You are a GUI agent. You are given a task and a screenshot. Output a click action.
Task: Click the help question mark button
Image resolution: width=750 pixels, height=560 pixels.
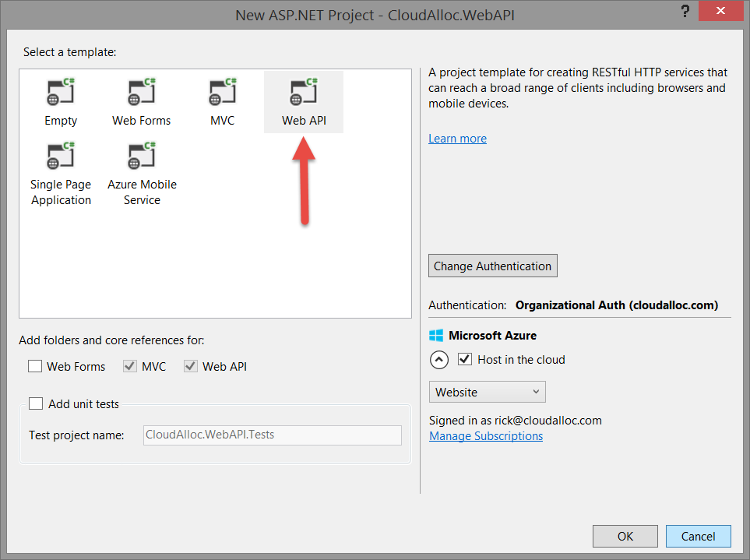pos(685,12)
